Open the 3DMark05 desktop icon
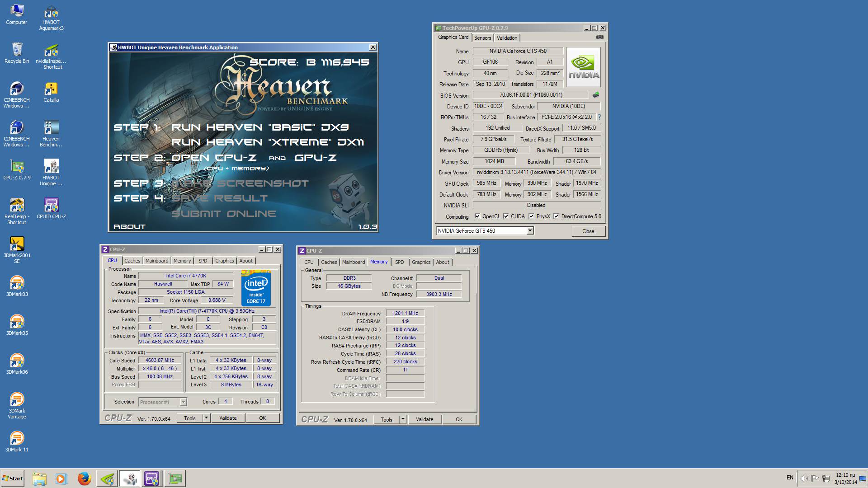Screen dimensions: 868x488 click(x=17, y=325)
